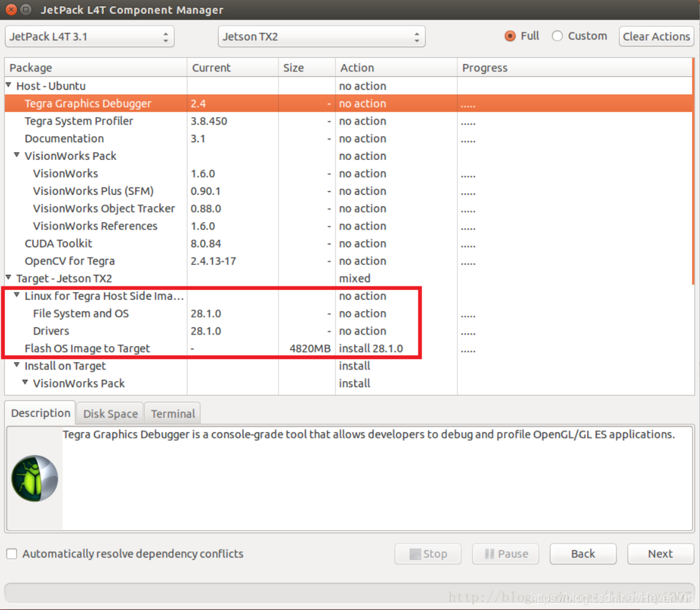Close the JetPack L4T Component Manager window

click(x=11, y=9)
